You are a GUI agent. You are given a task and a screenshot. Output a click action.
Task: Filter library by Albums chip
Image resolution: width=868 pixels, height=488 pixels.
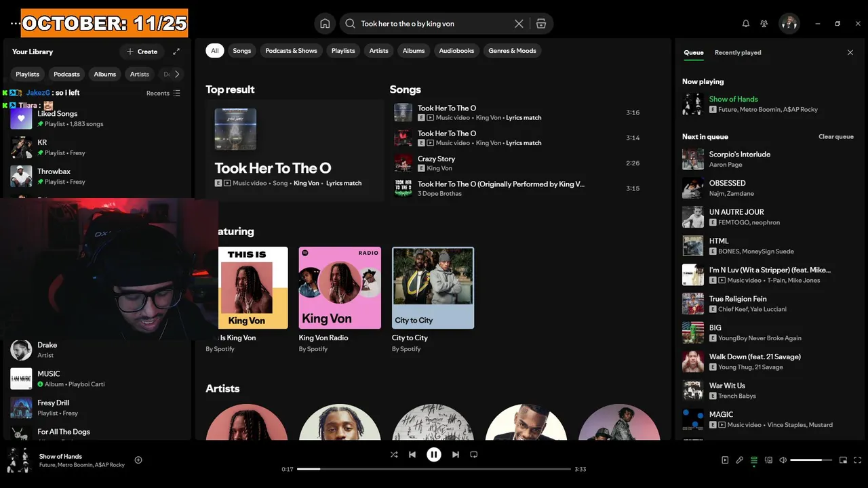point(105,75)
